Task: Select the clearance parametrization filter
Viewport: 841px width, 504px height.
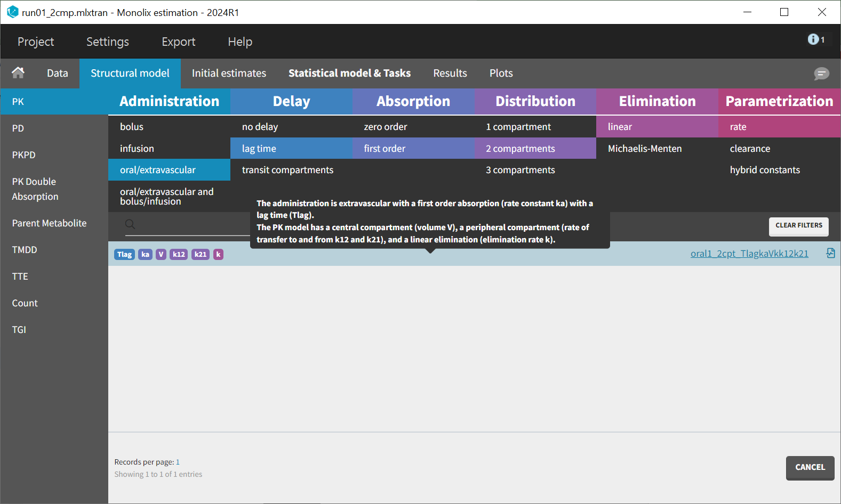Action: (750, 149)
